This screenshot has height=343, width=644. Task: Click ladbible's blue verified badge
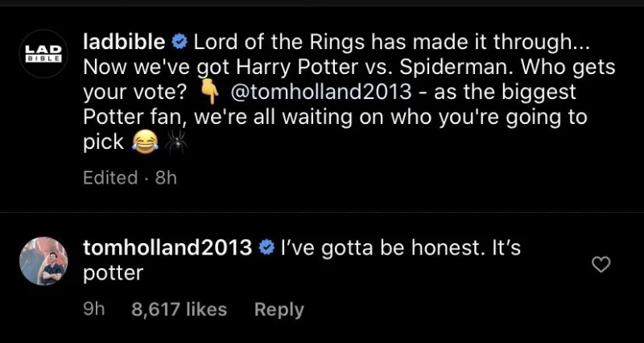181,40
